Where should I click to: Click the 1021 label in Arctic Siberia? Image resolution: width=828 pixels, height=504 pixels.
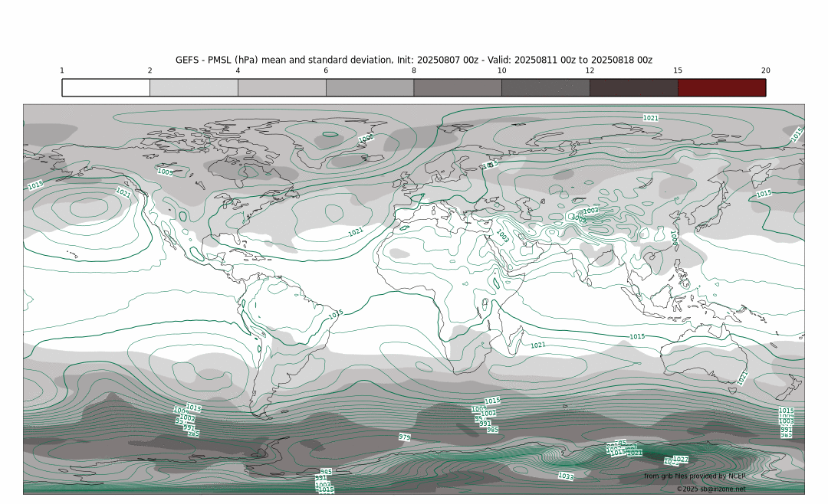point(650,118)
